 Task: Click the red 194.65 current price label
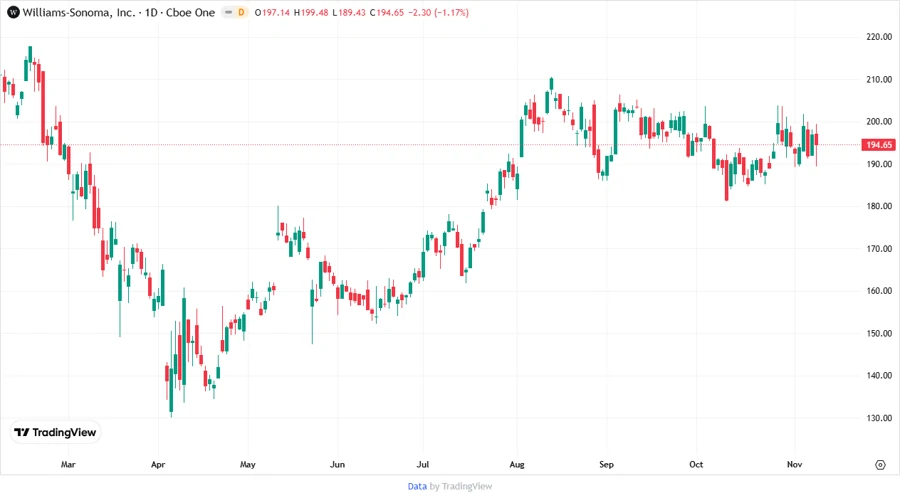click(879, 145)
